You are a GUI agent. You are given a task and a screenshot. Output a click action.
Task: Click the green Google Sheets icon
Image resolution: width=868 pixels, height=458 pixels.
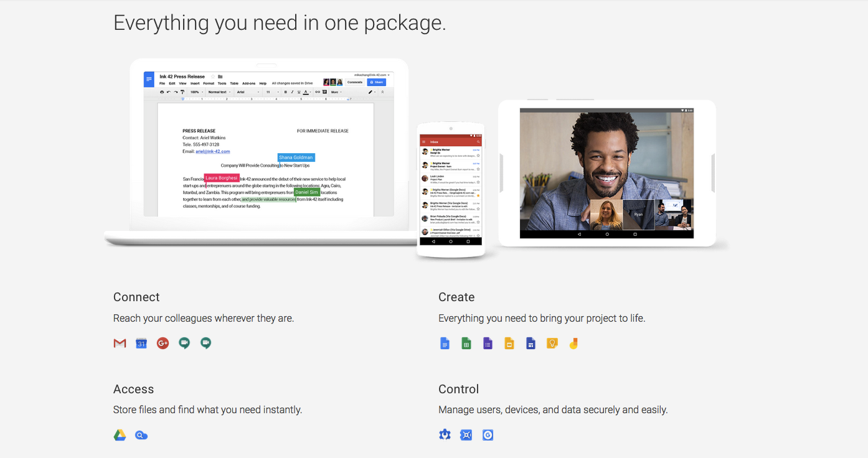click(x=466, y=343)
